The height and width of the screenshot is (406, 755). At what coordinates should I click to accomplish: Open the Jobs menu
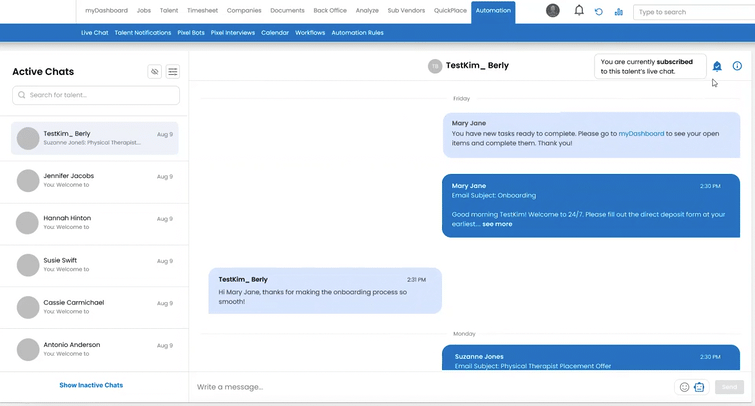(143, 11)
